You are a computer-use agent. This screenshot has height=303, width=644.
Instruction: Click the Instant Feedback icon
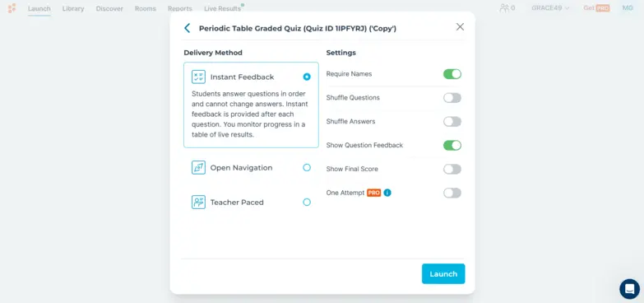pyautogui.click(x=198, y=77)
